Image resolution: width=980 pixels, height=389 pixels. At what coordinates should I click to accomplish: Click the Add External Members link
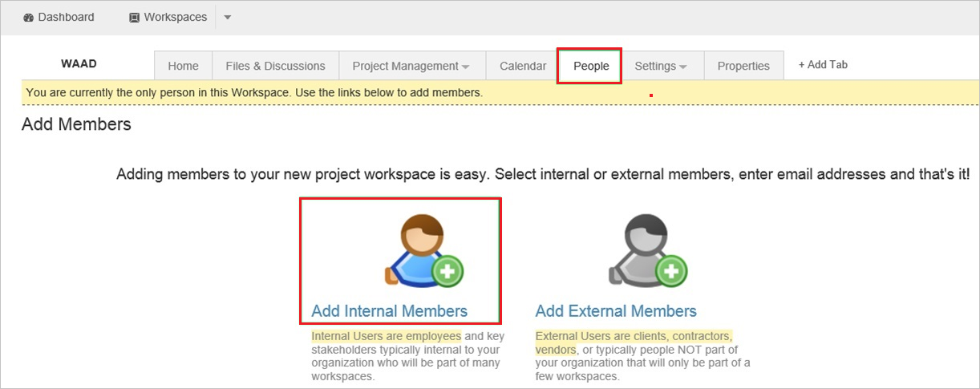click(616, 311)
